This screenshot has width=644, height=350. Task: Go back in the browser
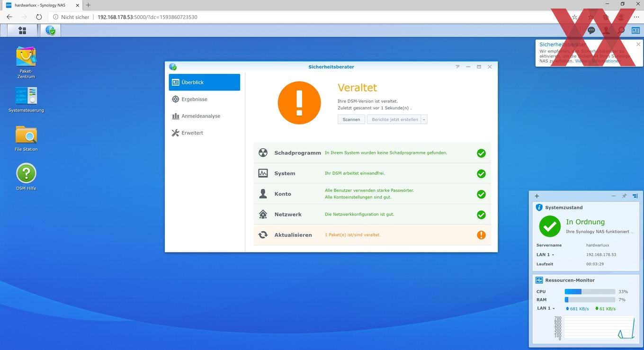[x=9, y=17]
